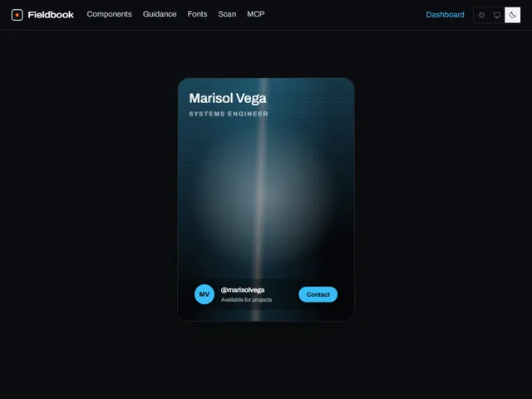
Task: Open the Dashboard link
Action: (445, 15)
